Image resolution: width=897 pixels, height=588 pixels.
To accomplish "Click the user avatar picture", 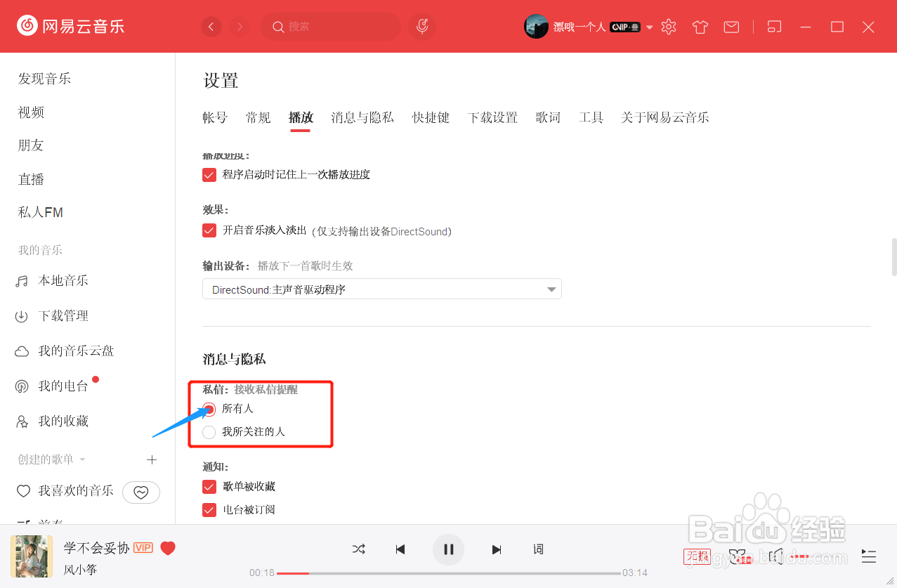I will (536, 27).
